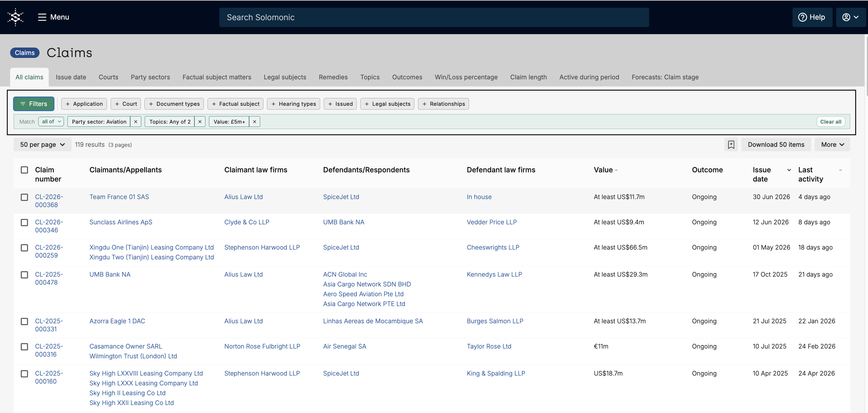The width and height of the screenshot is (868, 413).
Task: Select checkbox for claim CL-2026-000259
Action: pyautogui.click(x=24, y=248)
